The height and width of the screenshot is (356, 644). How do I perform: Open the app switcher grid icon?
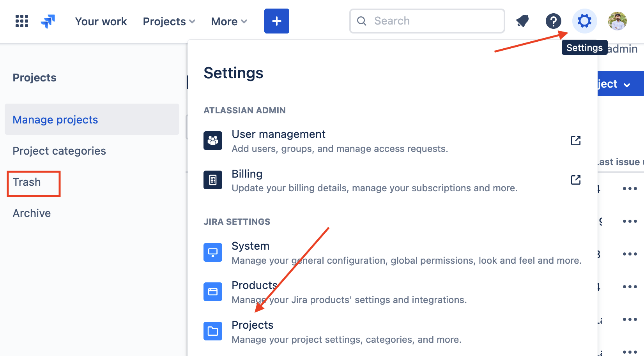pos(22,21)
